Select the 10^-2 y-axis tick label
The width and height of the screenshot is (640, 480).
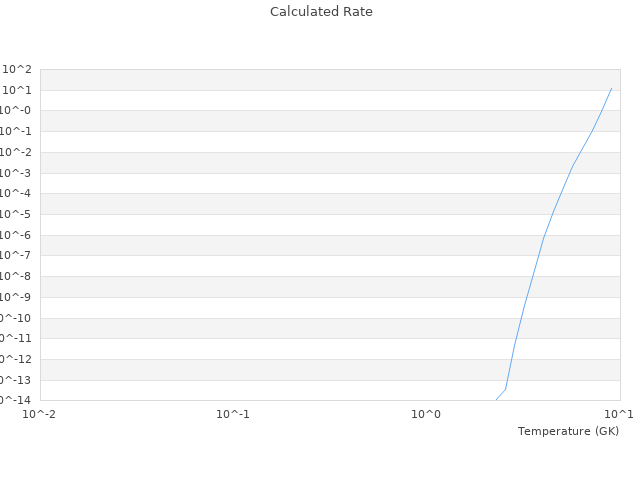pos(16,152)
